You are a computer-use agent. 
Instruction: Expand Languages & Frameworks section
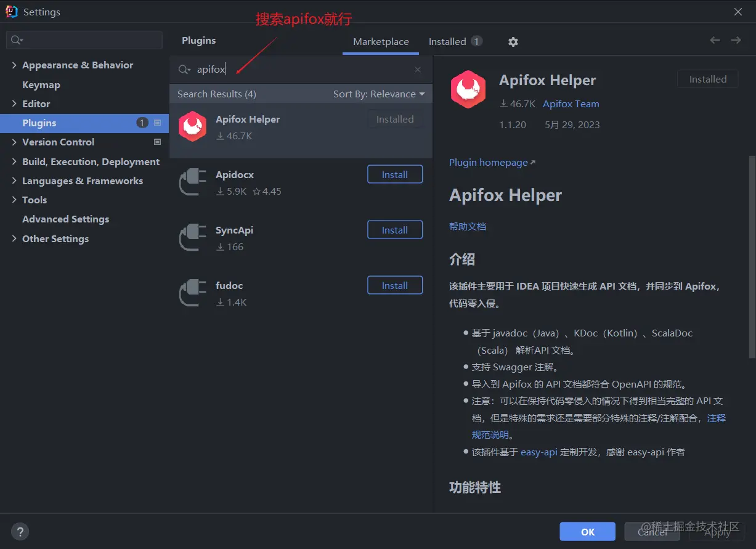pos(14,181)
